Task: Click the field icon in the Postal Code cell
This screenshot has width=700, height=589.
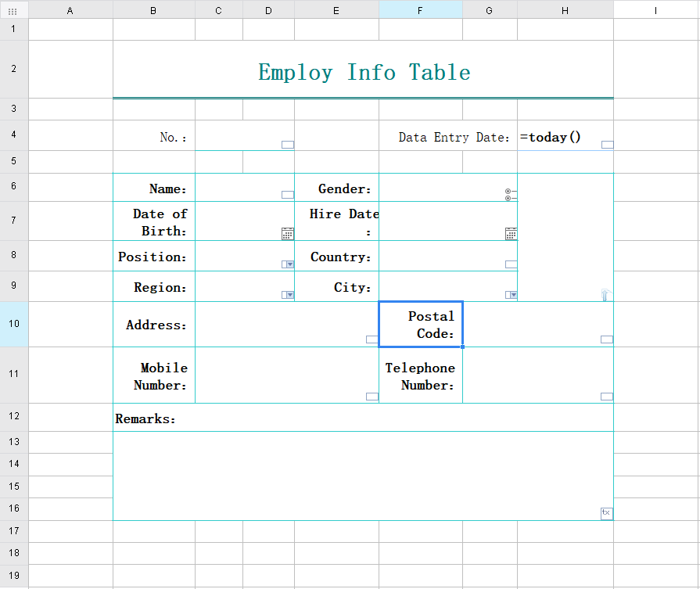Action: (606, 339)
